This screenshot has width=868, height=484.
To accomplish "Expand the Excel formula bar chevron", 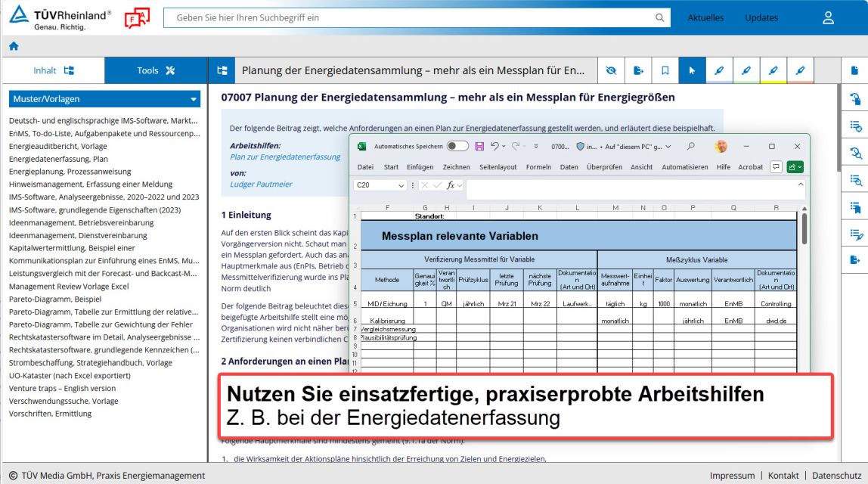I will pos(801,184).
